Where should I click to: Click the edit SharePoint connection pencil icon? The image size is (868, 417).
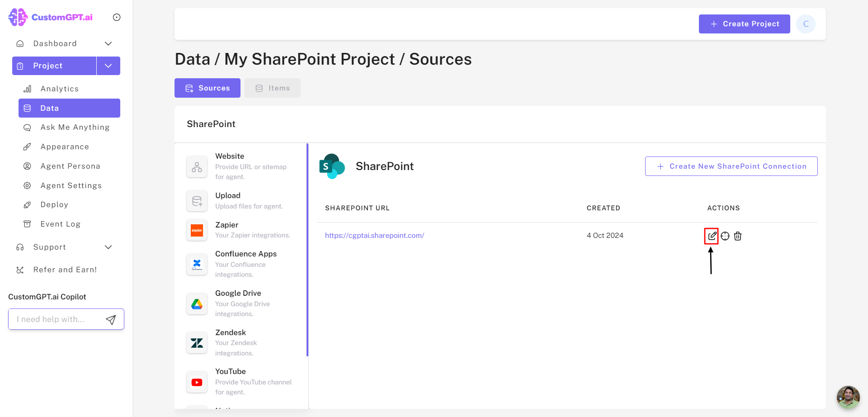[x=712, y=236]
